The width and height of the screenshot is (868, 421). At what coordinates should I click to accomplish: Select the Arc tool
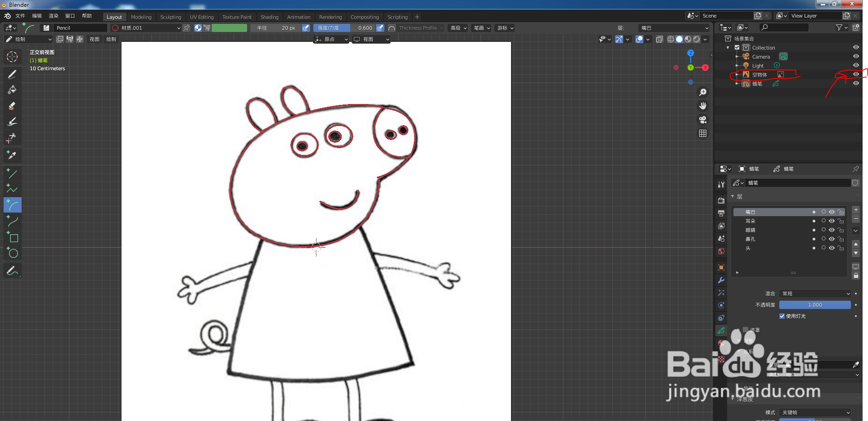[12, 205]
